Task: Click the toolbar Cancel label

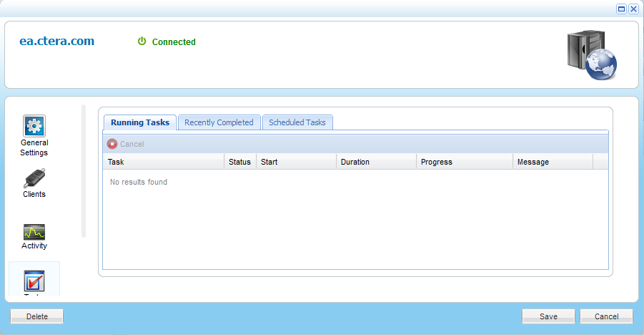Action: (x=132, y=144)
